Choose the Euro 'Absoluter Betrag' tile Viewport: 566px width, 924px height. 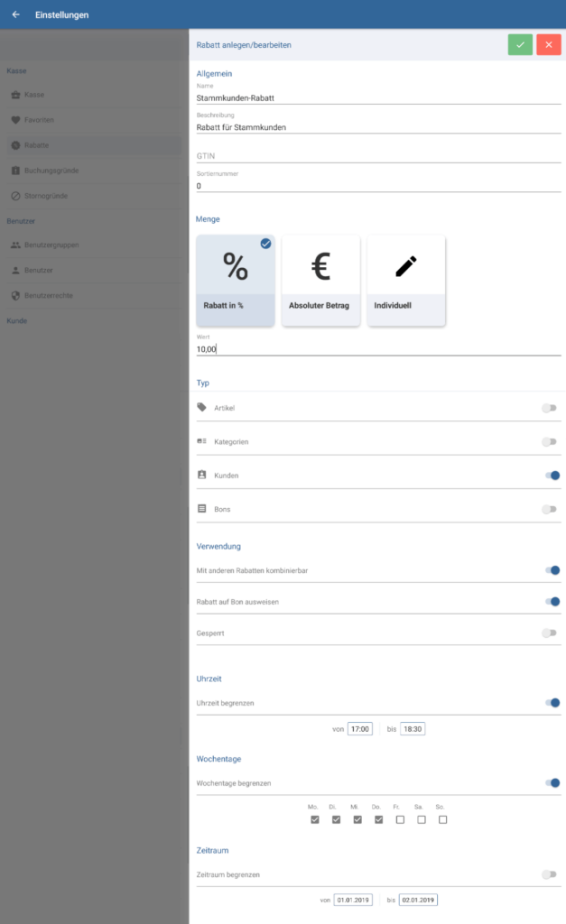pos(320,280)
